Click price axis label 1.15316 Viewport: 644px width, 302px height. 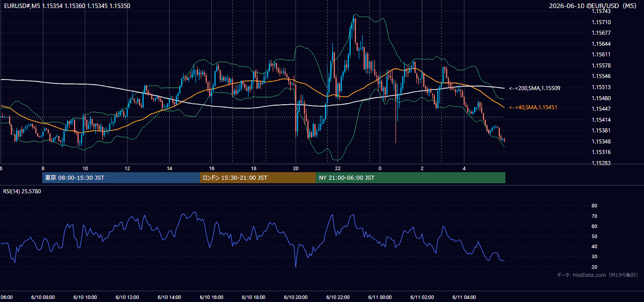click(601, 152)
